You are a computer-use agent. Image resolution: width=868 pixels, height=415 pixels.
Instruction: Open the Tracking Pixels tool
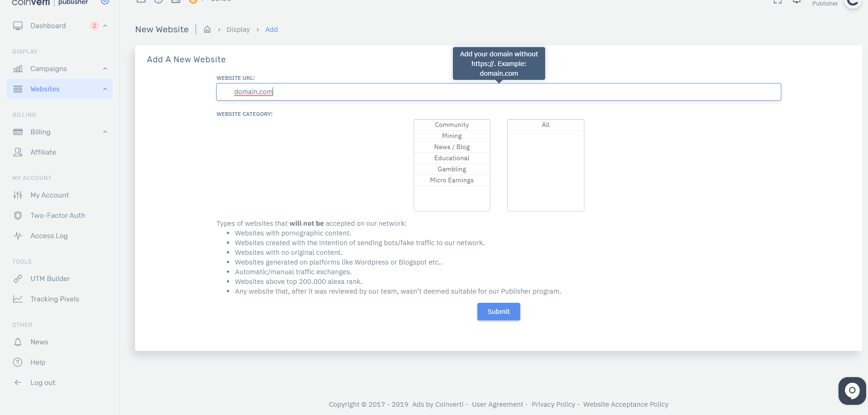tap(54, 299)
